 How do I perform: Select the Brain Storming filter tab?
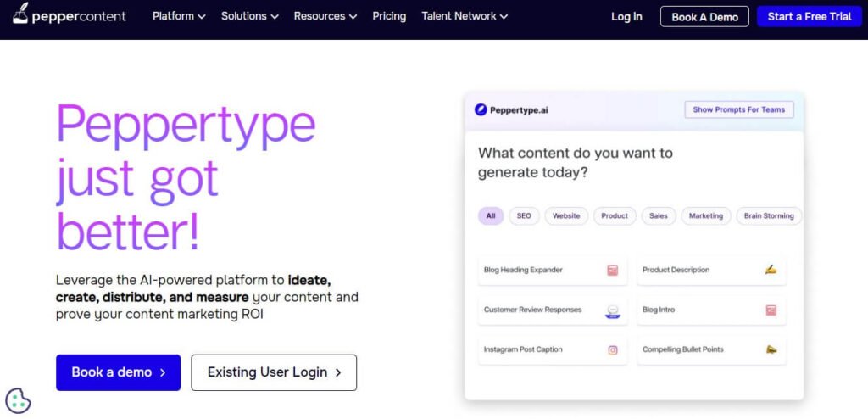pos(769,216)
